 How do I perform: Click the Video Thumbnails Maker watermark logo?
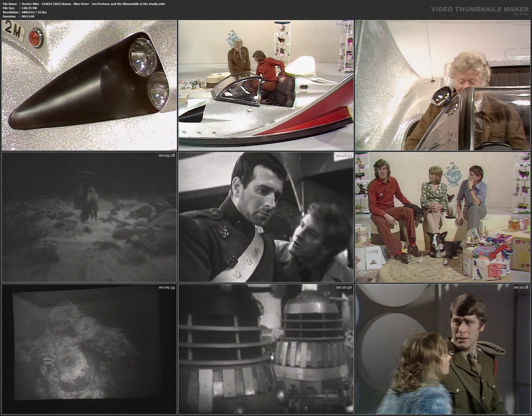pos(480,9)
